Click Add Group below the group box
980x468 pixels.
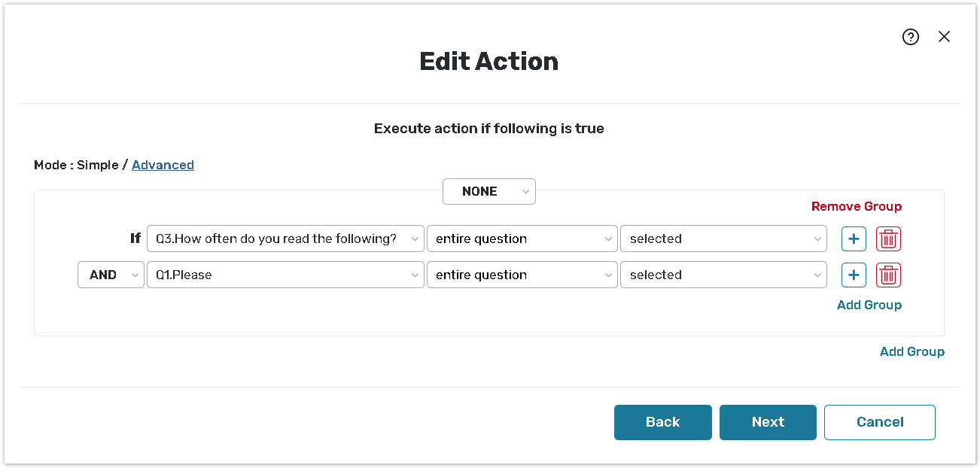tap(912, 351)
